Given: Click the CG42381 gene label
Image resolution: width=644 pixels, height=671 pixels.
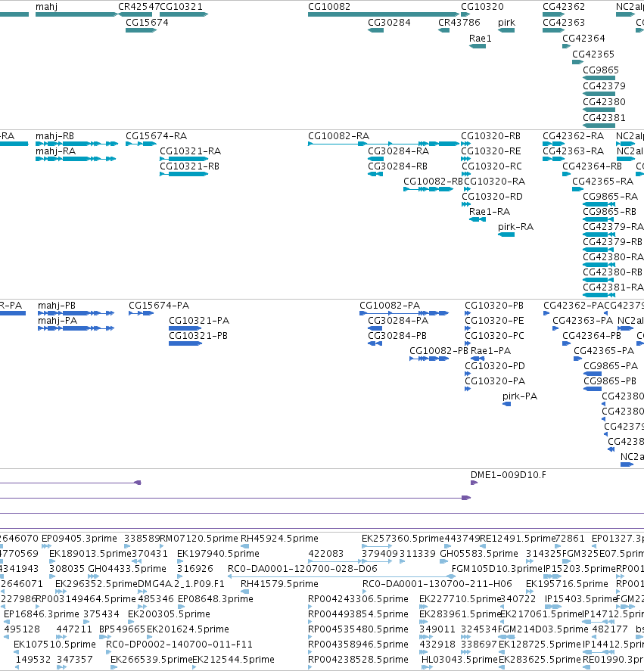Looking at the screenshot, I should (x=604, y=117).
